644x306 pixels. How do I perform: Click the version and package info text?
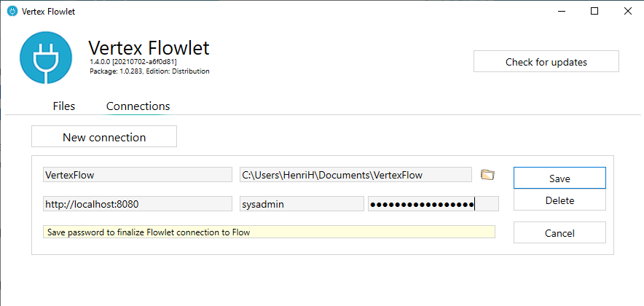149,67
